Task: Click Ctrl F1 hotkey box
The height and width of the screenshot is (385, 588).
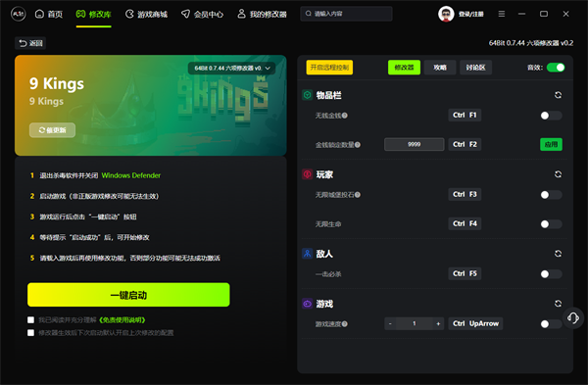Action: (465, 115)
